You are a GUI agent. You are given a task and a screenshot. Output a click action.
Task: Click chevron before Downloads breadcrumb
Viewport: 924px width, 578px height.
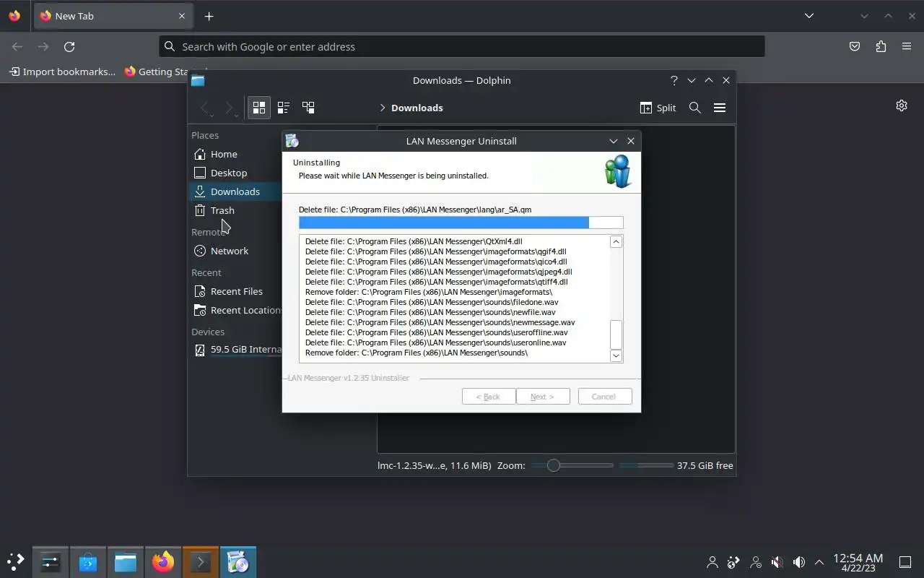click(383, 108)
